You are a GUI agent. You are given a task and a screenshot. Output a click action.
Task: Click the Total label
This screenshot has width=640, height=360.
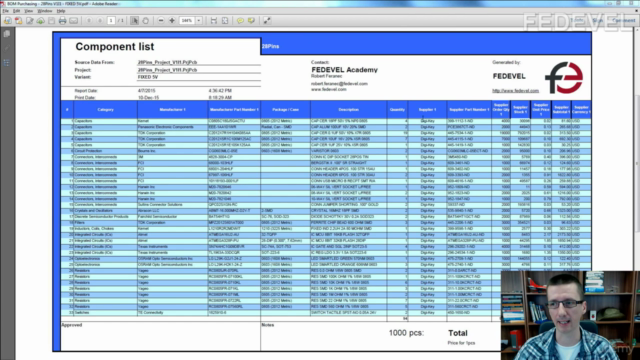coord(458,333)
